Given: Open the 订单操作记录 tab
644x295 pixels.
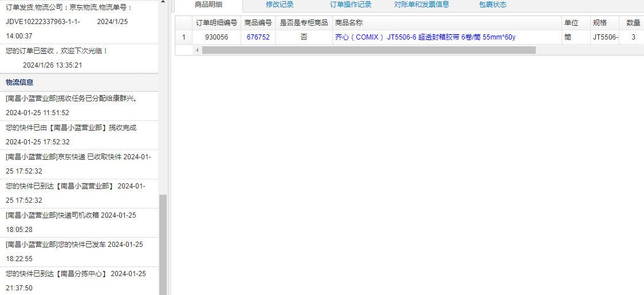Looking at the screenshot, I should pos(351,5).
